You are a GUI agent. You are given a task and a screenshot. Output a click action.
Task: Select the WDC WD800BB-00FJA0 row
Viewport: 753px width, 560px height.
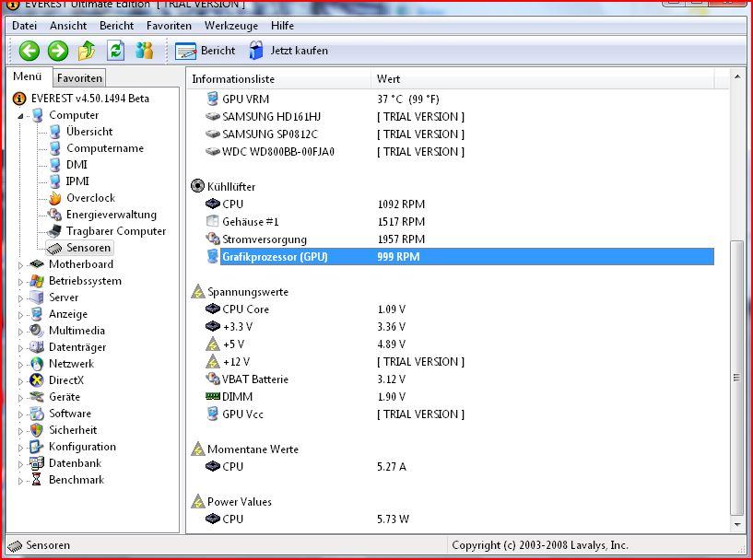pyautogui.click(x=460, y=152)
